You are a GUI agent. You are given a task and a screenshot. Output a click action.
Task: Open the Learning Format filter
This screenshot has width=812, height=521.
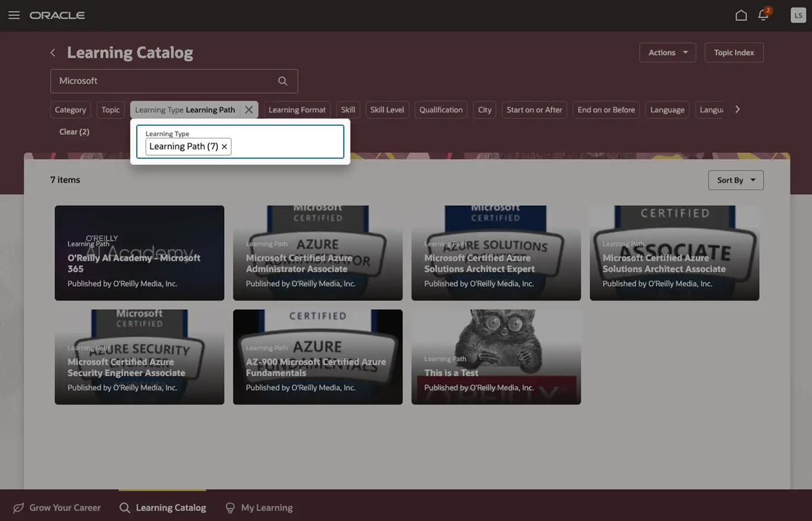(x=297, y=110)
